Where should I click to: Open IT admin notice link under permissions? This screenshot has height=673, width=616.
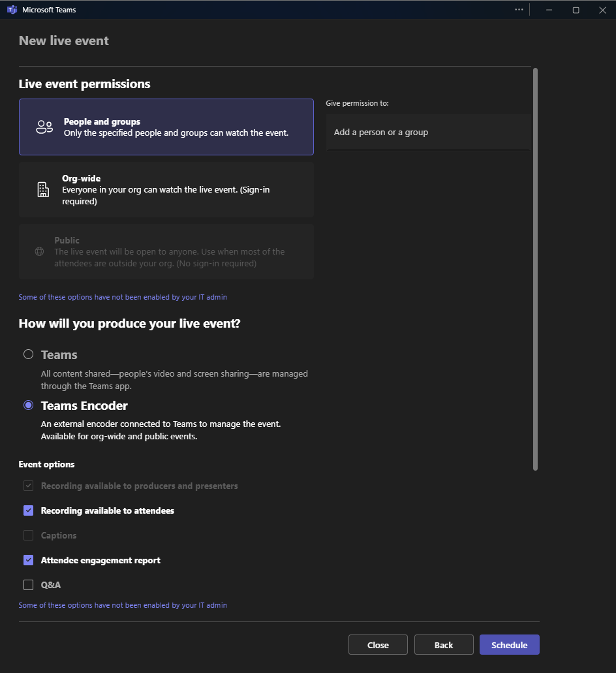(123, 297)
